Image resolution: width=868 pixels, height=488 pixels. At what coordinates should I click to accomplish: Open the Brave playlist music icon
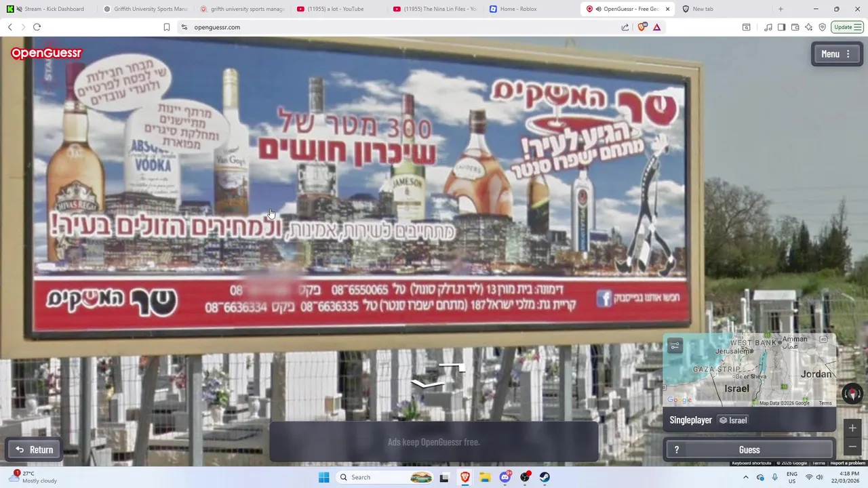tap(768, 27)
